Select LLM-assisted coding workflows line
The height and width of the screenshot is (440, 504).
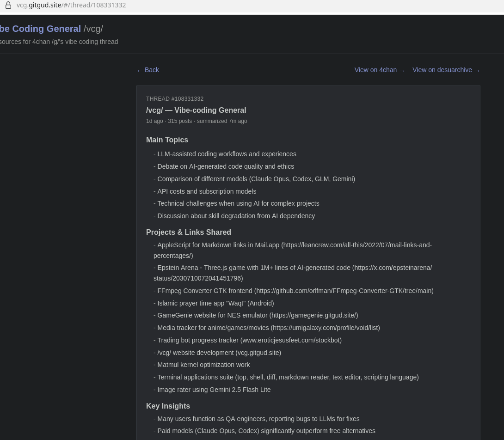pyautogui.click(x=225, y=154)
